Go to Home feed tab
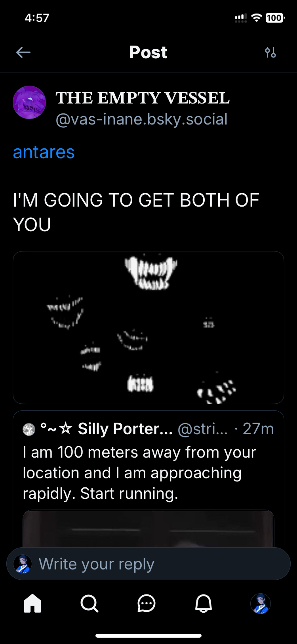297x644 pixels. tap(32, 604)
